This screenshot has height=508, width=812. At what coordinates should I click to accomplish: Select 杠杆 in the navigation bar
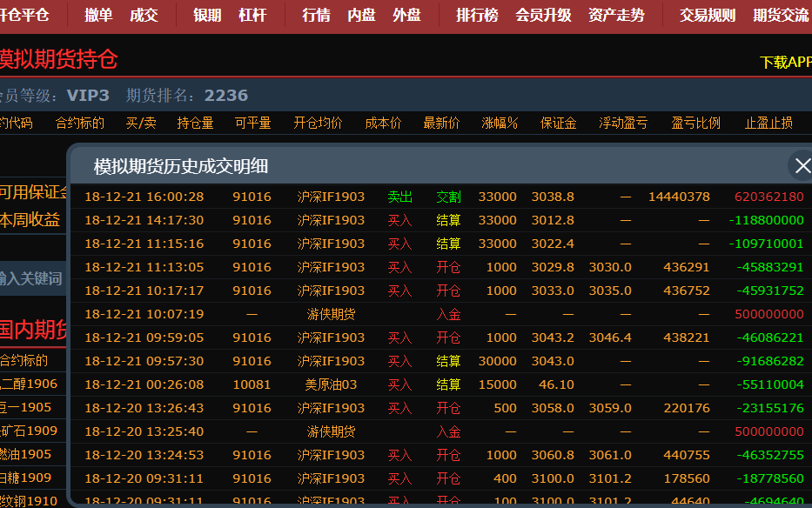click(x=252, y=16)
